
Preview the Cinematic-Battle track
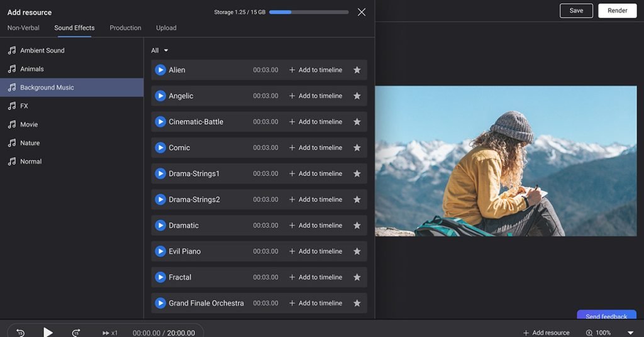(x=160, y=122)
